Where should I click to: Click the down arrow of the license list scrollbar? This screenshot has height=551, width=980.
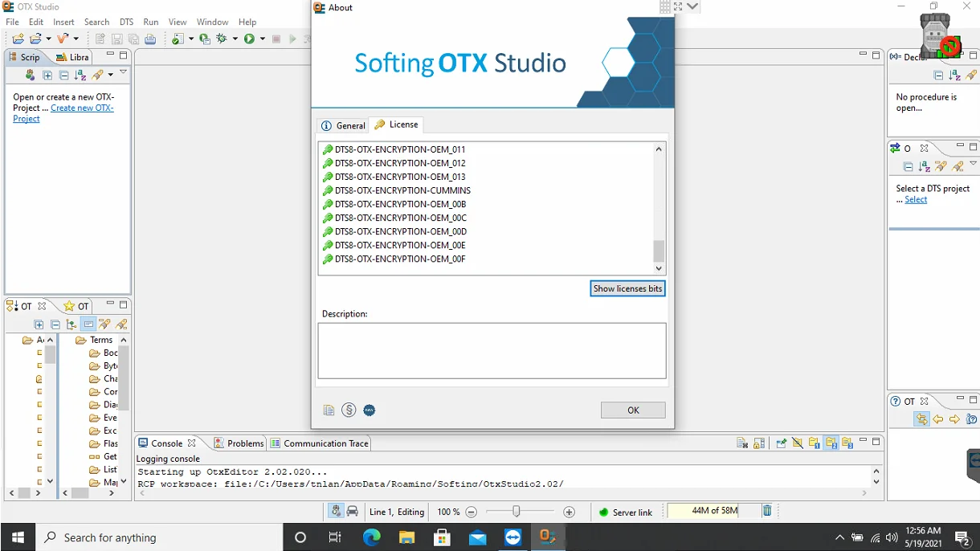point(659,268)
